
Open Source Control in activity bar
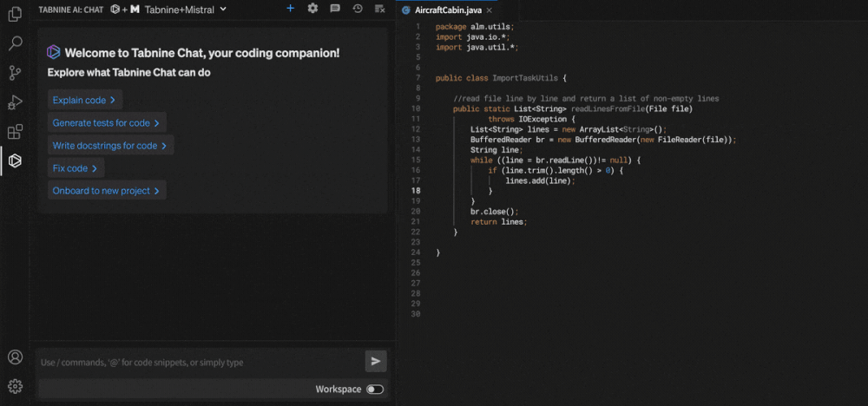click(x=15, y=73)
